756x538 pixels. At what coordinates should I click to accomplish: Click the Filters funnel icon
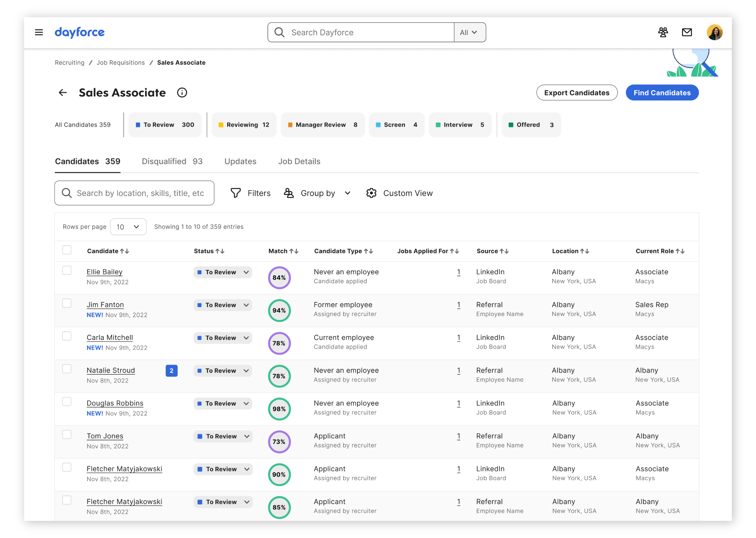236,193
